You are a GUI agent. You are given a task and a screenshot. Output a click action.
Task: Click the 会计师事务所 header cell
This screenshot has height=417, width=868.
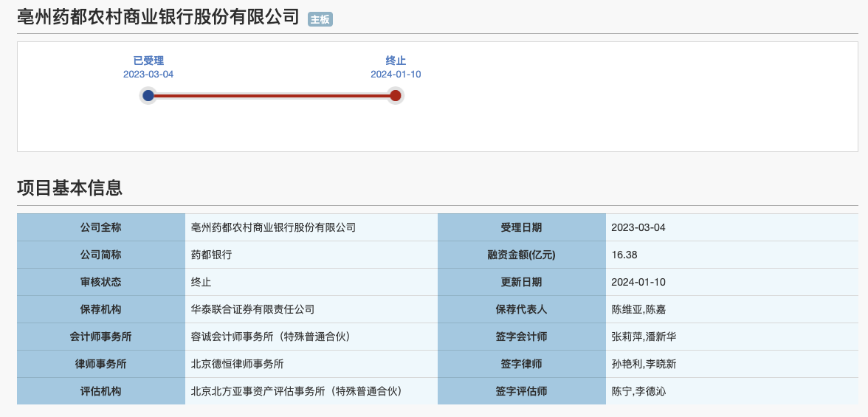click(x=100, y=337)
